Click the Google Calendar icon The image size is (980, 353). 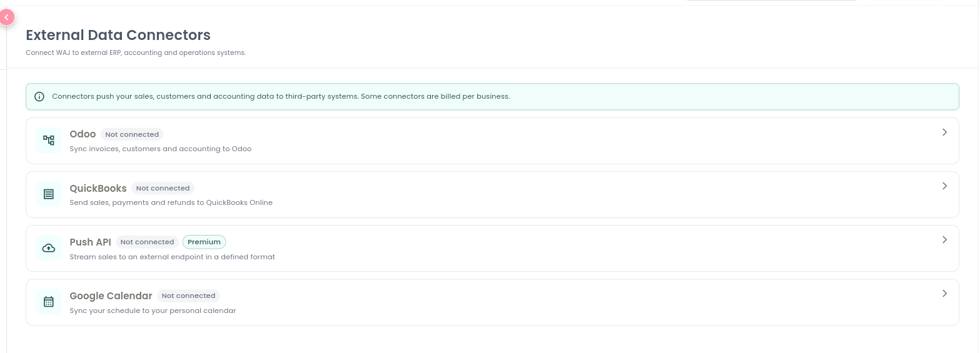(49, 302)
